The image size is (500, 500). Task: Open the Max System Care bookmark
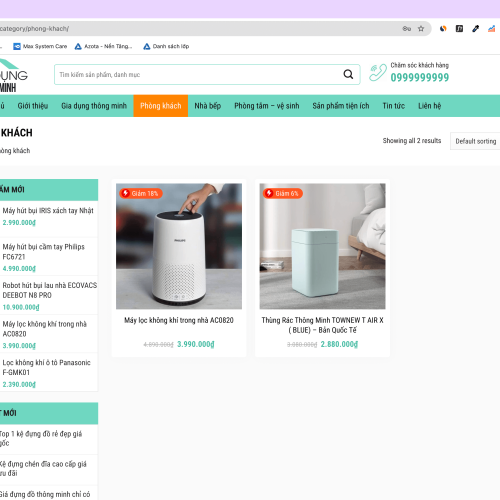coord(40,46)
